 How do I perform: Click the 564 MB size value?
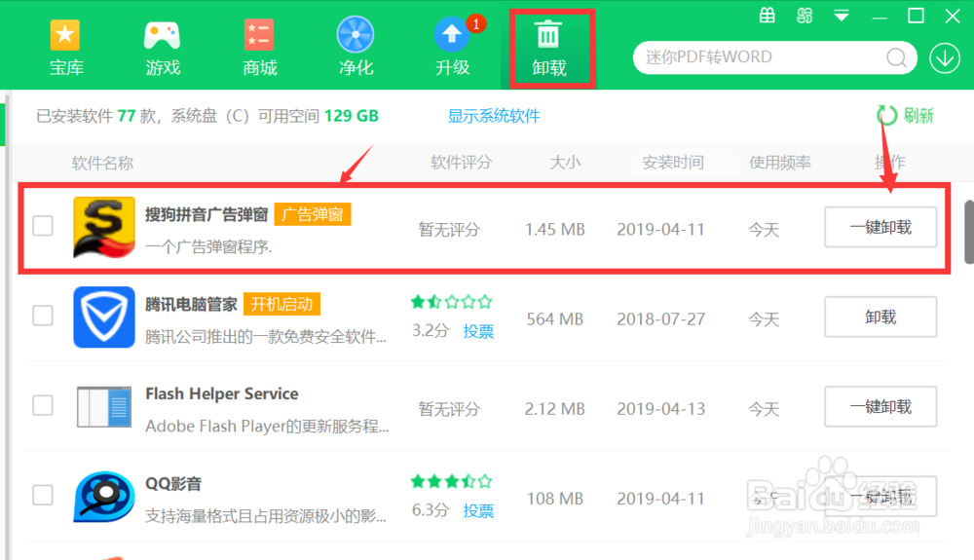coord(555,319)
